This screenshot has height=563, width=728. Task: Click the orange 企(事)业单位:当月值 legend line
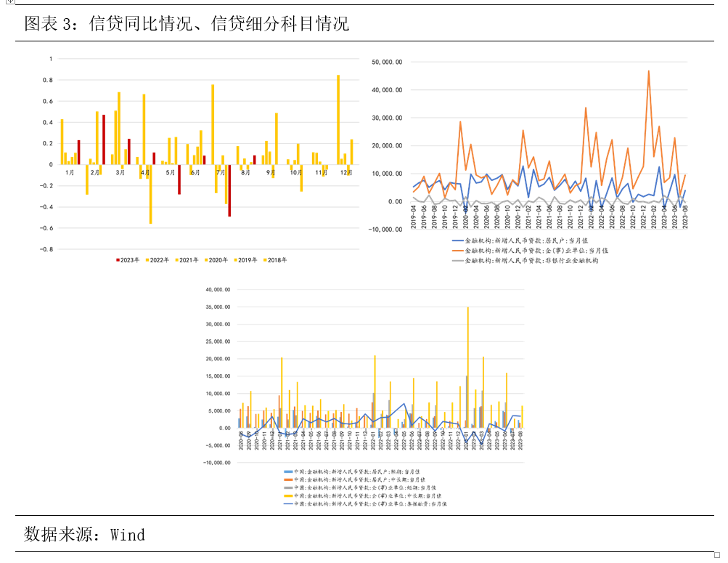point(458,250)
